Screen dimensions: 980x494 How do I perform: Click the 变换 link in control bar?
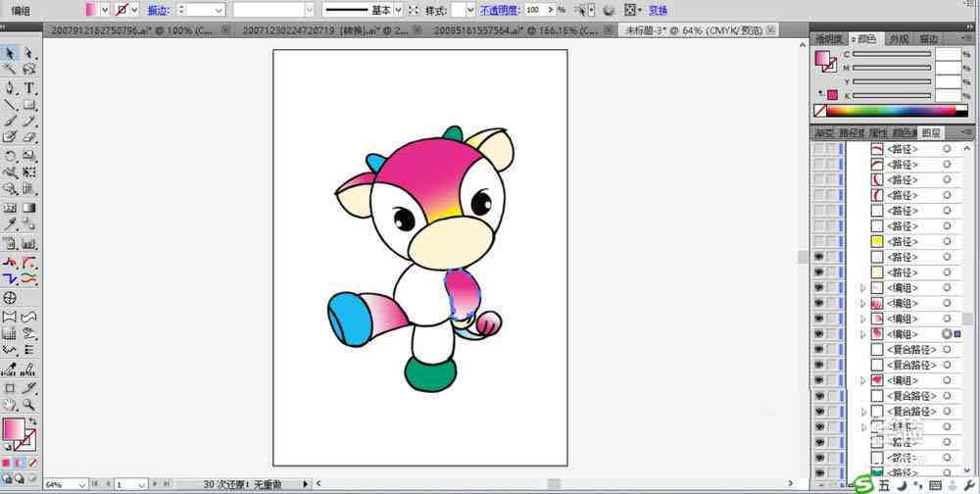point(658,10)
